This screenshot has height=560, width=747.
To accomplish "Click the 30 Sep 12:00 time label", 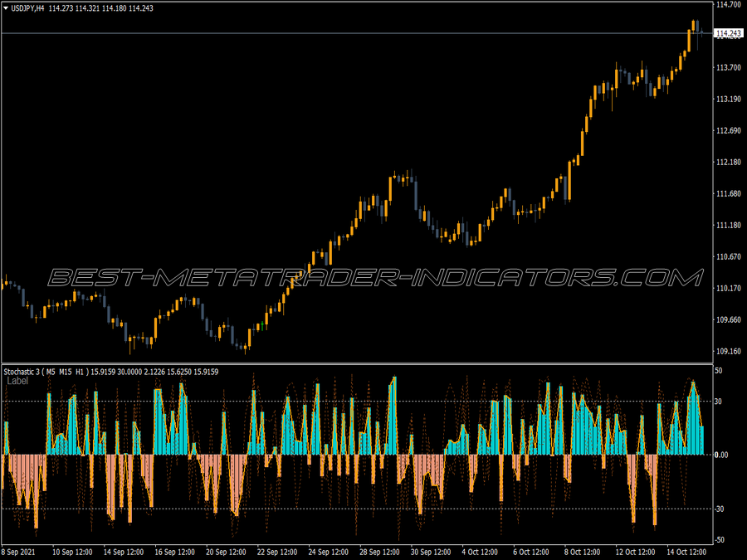I will click(x=431, y=552).
